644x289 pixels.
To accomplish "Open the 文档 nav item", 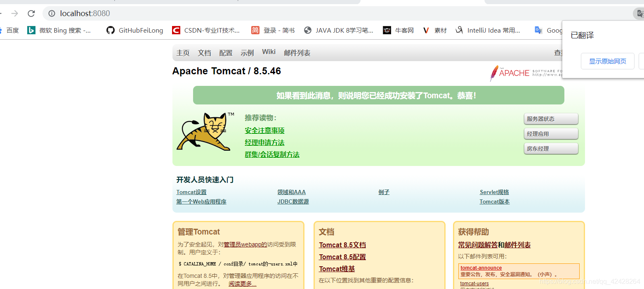I will [x=205, y=53].
